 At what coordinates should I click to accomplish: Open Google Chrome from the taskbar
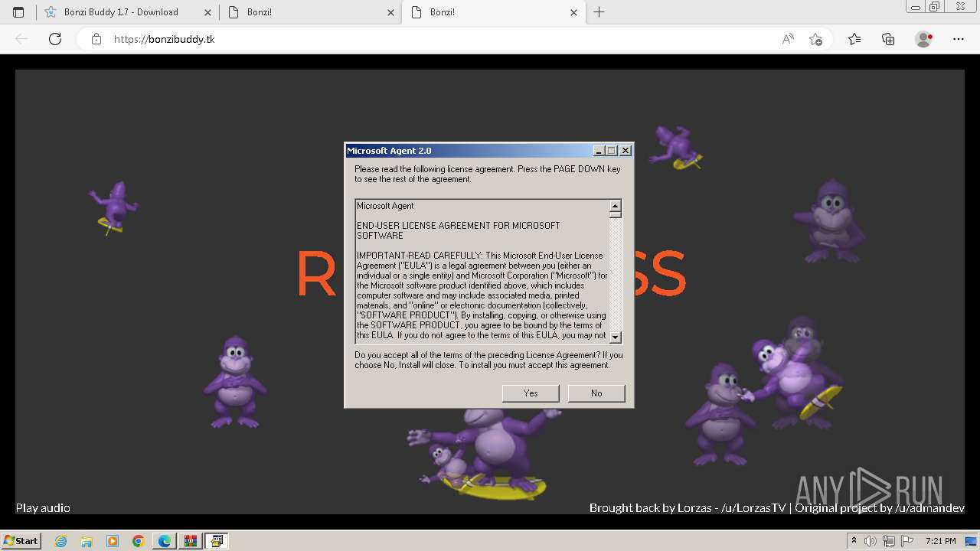(x=138, y=541)
